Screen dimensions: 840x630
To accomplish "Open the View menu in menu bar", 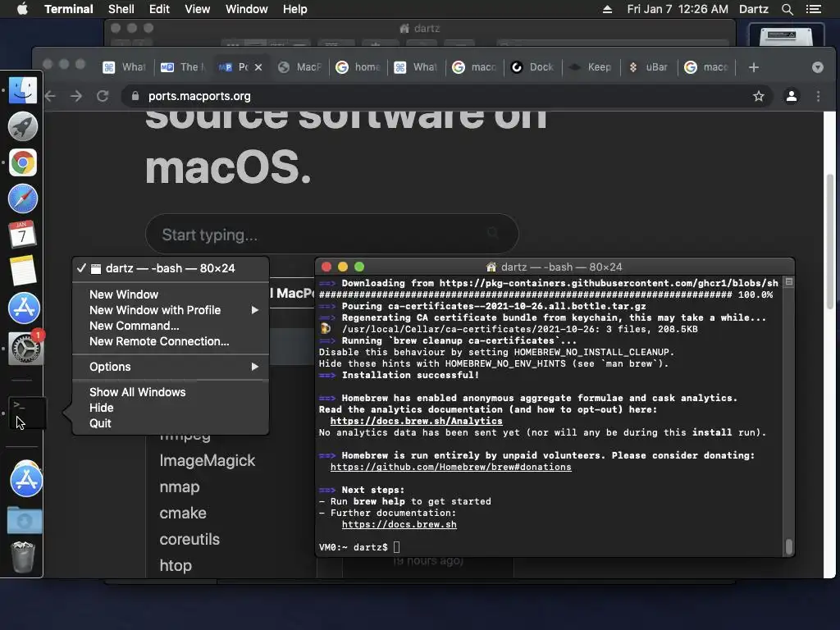I will click(197, 9).
